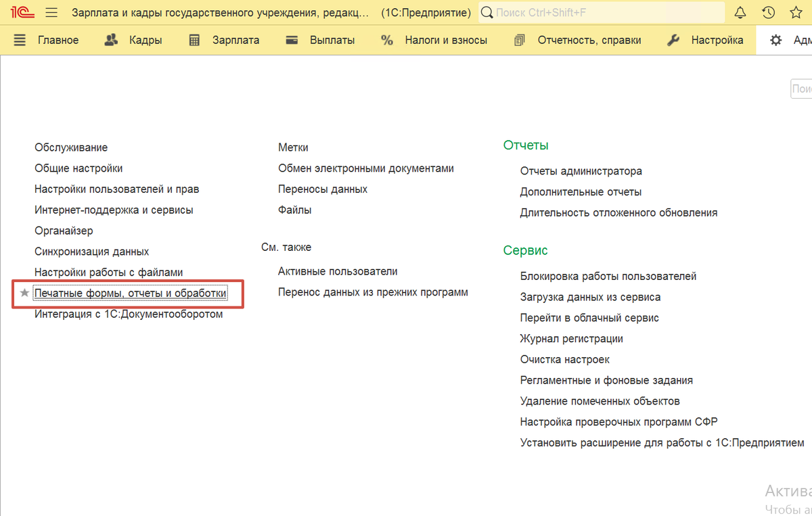The width and height of the screenshot is (812, 516).
Task: Click the partial search field at right edge
Action: [x=801, y=89]
